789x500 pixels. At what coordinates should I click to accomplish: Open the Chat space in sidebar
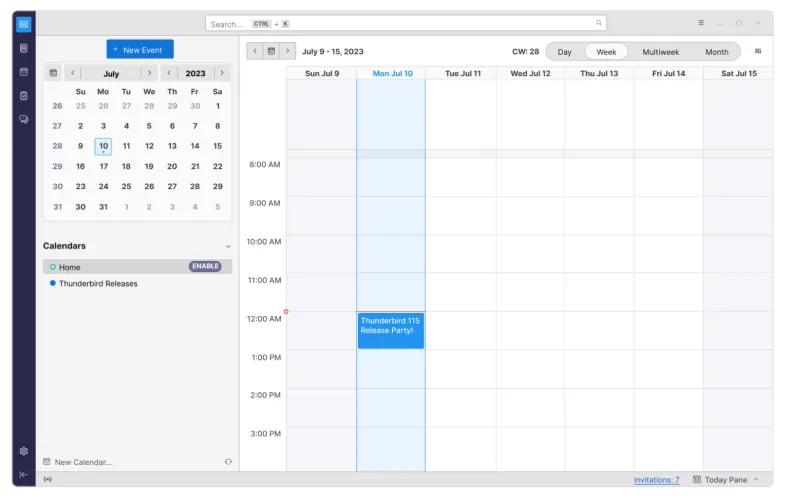(x=24, y=120)
